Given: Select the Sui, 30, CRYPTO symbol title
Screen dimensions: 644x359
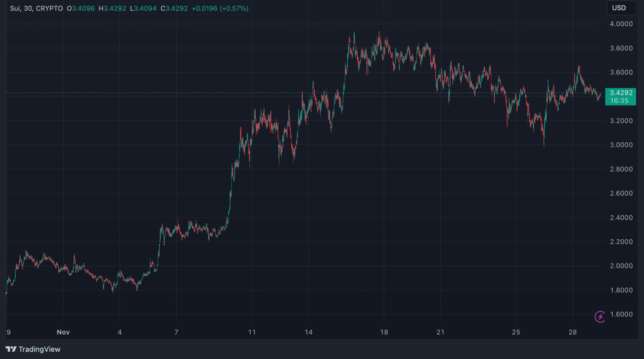Looking at the screenshot, I should [36, 9].
